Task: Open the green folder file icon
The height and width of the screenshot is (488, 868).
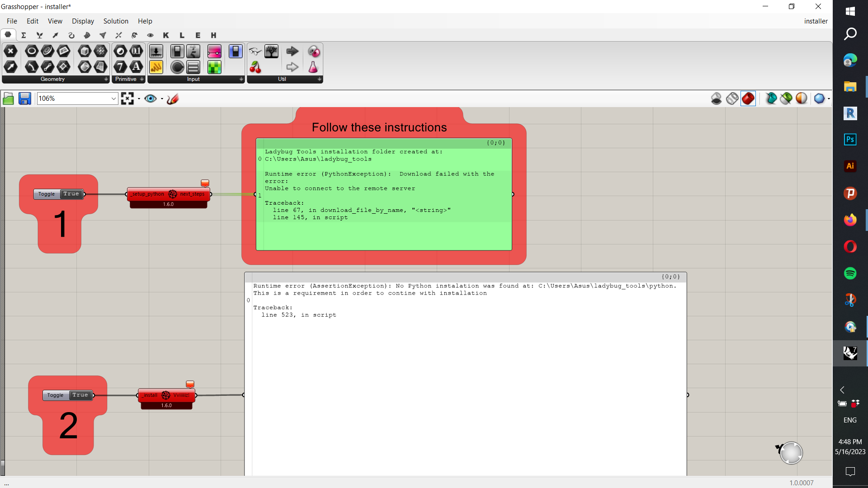Action: (8, 99)
